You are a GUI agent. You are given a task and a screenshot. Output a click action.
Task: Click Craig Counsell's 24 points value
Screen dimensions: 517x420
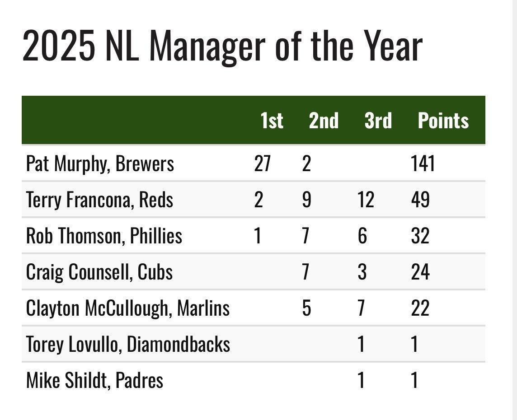[x=420, y=272]
